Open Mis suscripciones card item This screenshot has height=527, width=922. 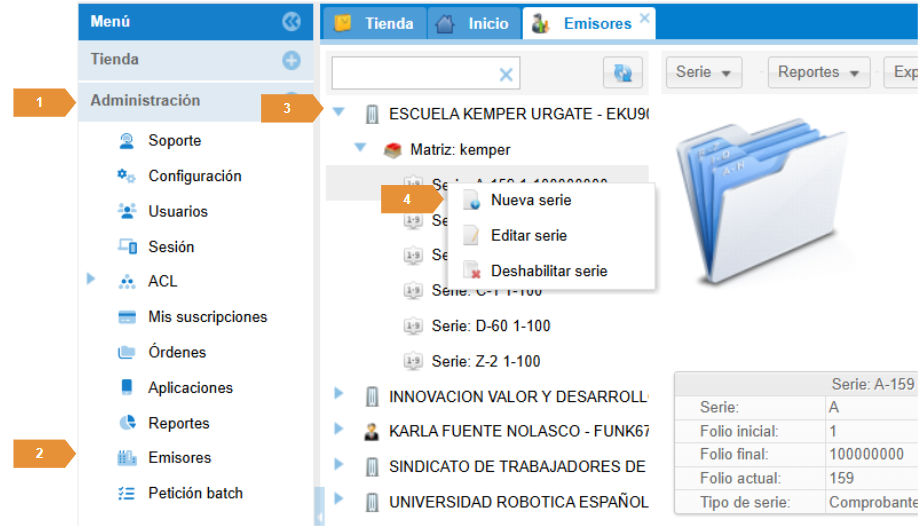207,317
